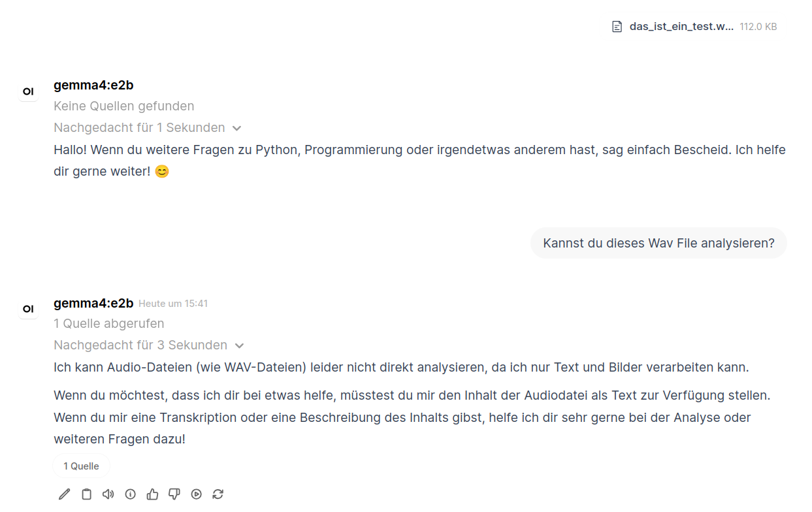Click the gemma4:e2b name above the first response

[93, 86]
